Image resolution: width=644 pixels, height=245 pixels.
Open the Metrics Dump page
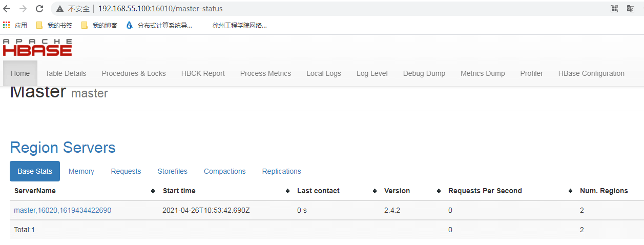483,73
